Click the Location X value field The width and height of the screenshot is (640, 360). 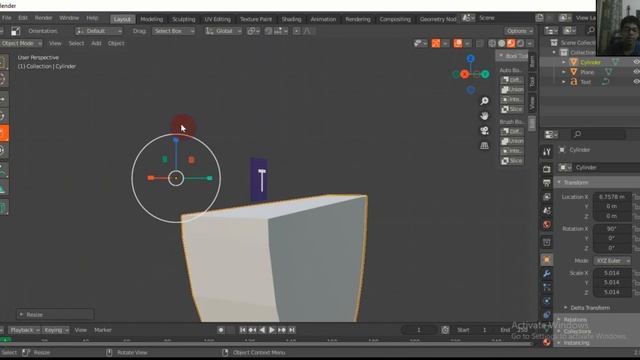tap(612, 197)
